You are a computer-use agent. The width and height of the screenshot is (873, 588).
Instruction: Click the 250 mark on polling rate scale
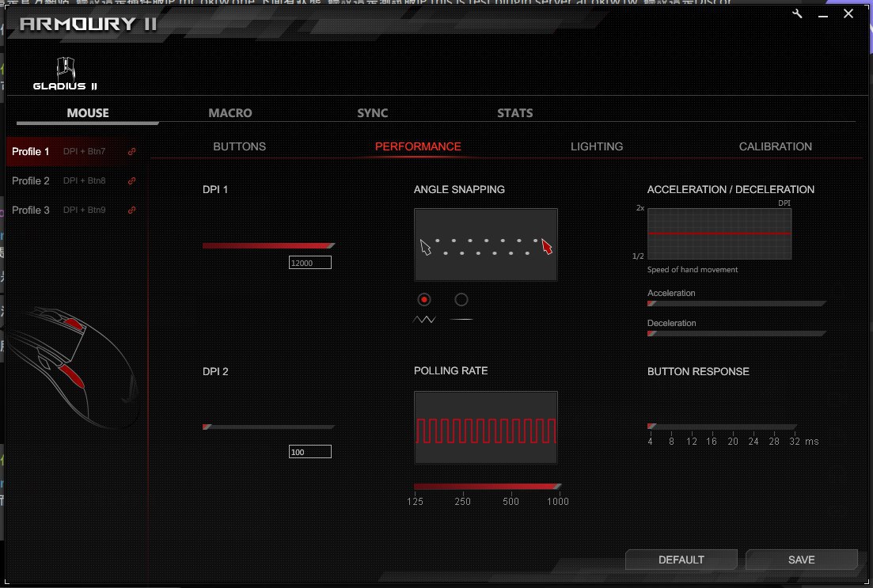pos(462,501)
